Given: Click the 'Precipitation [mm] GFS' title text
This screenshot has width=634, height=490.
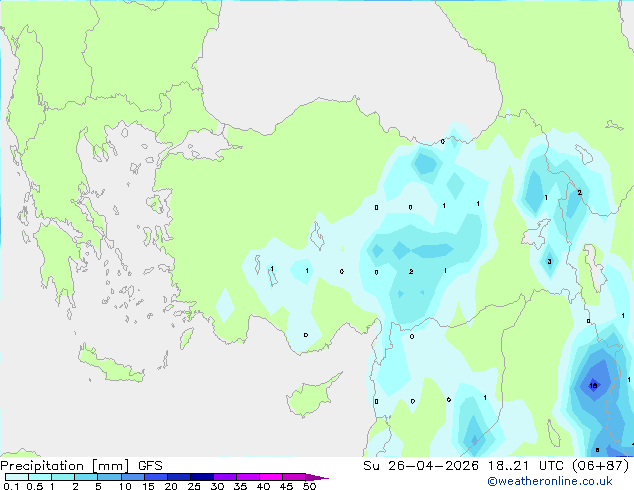Looking at the screenshot, I should (81, 466).
